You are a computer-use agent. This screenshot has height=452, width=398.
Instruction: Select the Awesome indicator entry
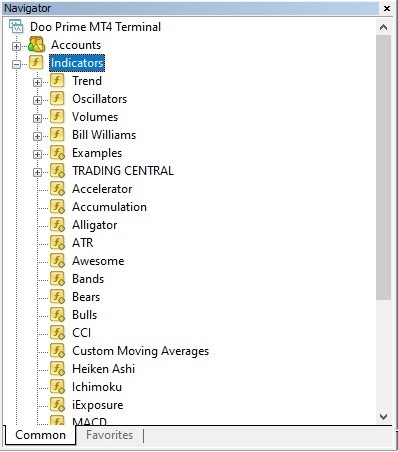point(98,261)
